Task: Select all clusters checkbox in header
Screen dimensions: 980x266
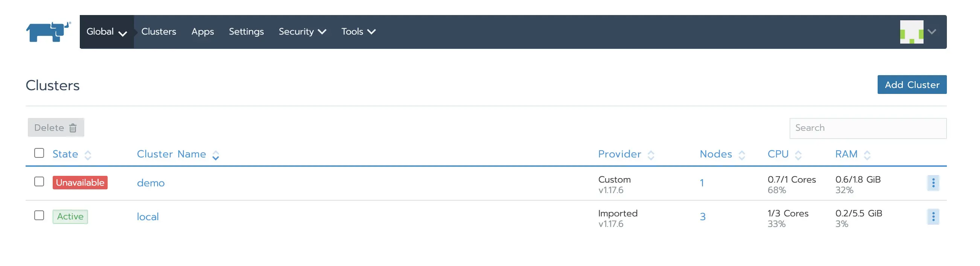Action: point(39,153)
